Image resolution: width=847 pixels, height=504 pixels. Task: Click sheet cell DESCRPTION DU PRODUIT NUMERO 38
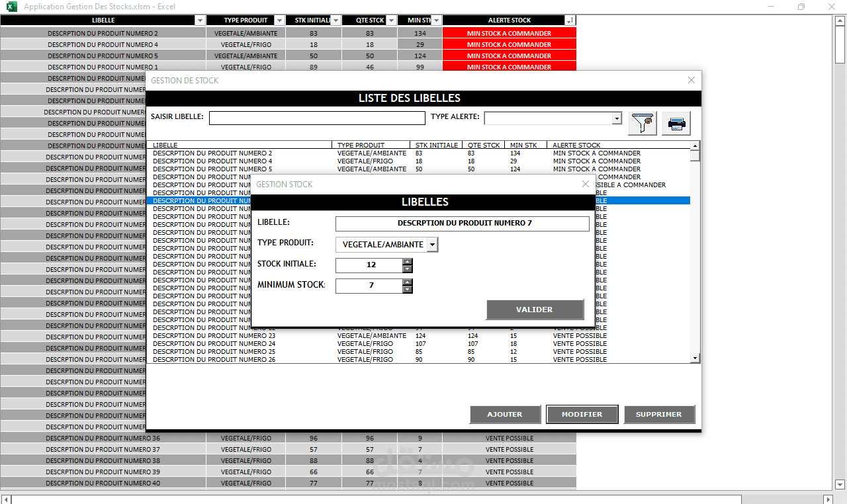click(x=103, y=460)
